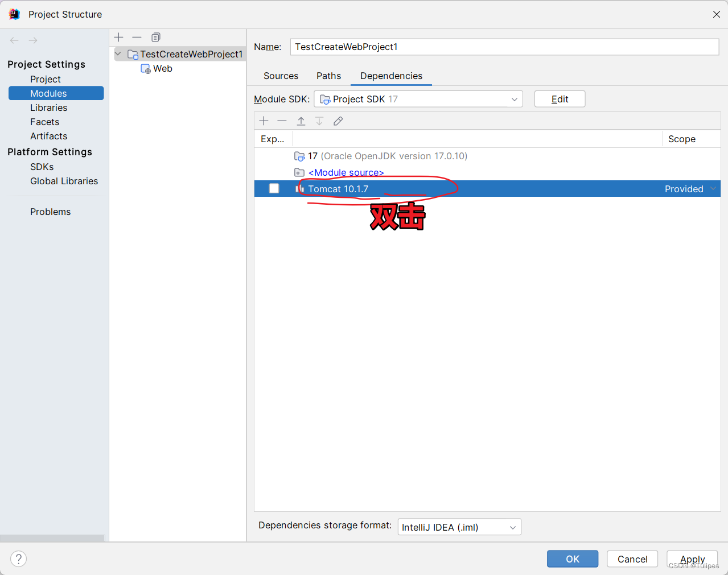Close the Project Structure dialog
The width and height of the screenshot is (728, 575).
coord(716,14)
